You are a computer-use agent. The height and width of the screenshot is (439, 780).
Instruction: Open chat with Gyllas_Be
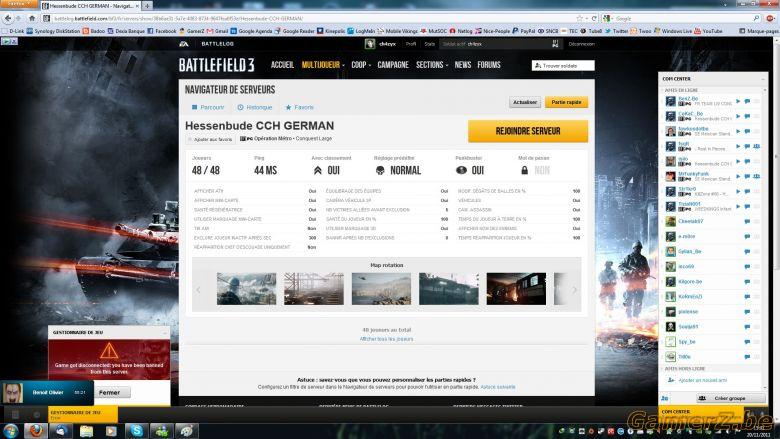[747, 252]
